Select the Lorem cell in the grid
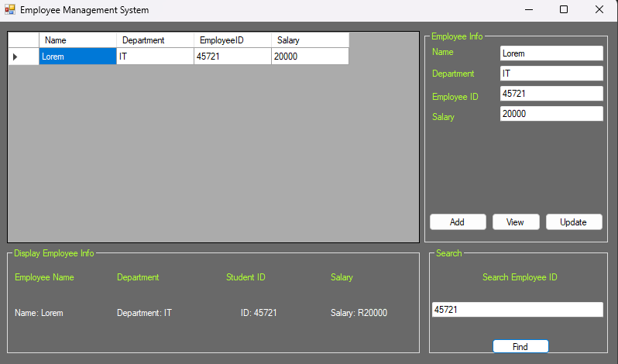 point(77,57)
